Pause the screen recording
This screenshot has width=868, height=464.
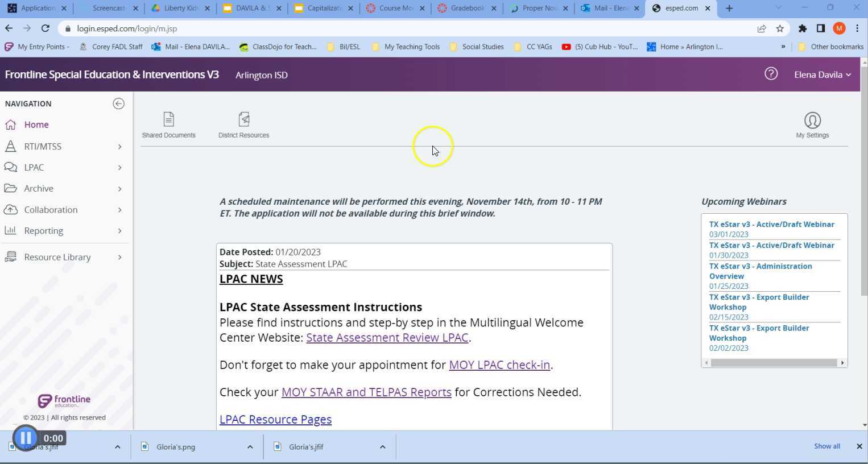(26, 438)
